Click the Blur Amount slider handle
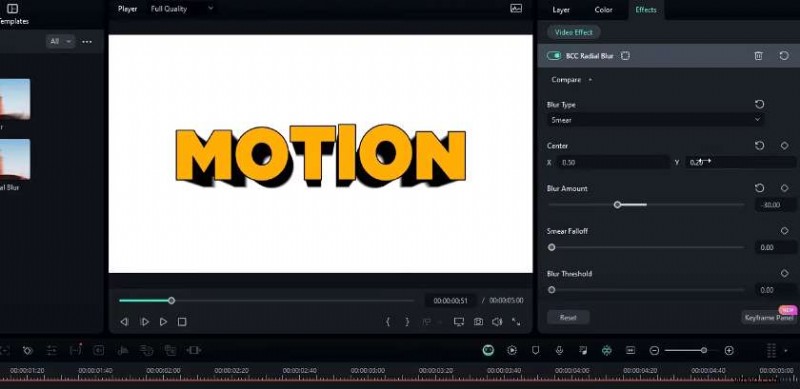 (617, 205)
